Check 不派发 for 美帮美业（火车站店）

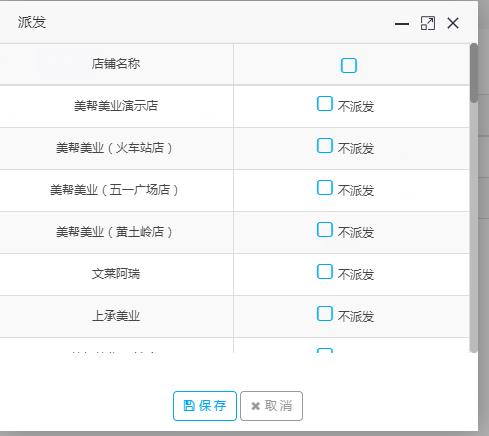324,146
